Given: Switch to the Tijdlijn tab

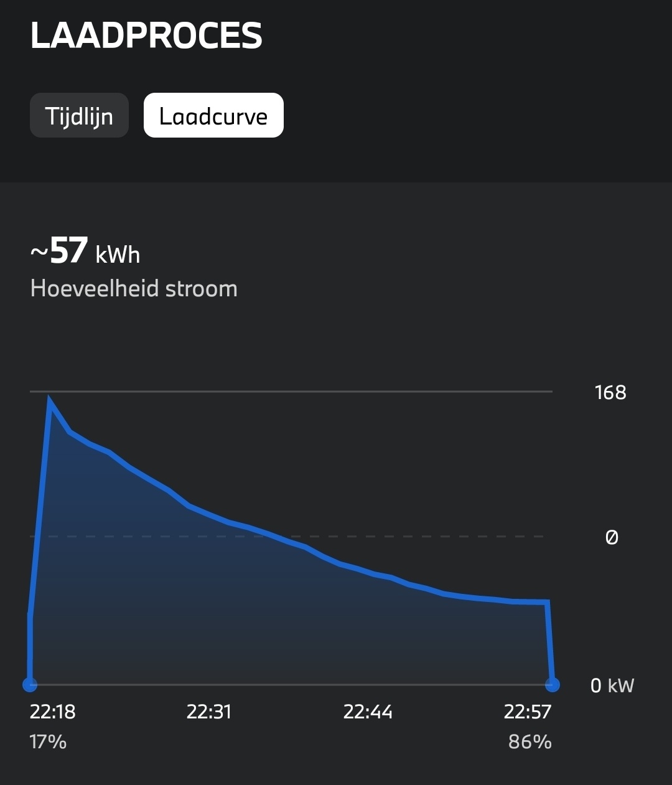Looking at the screenshot, I should 79,116.
